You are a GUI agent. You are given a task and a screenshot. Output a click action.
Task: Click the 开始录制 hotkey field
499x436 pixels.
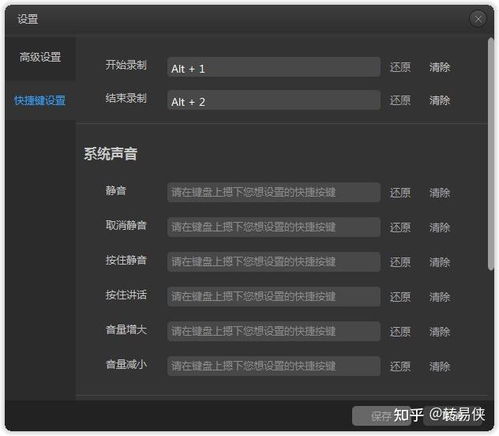tap(274, 67)
